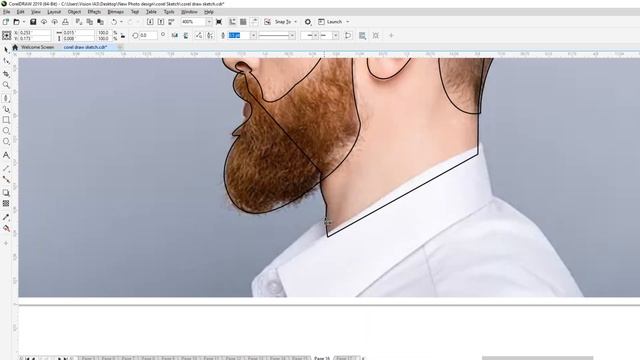The height and width of the screenshot is (360, 640).
Task: Click the Paste icon in standard toolbar
Action: click(100, 22)
